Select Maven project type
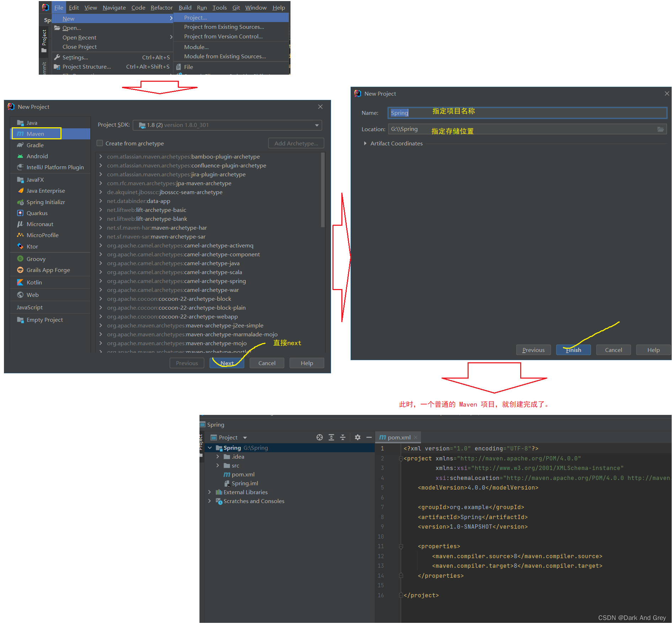Viewport: 672px width, 625px height. (x=50, y=134)
